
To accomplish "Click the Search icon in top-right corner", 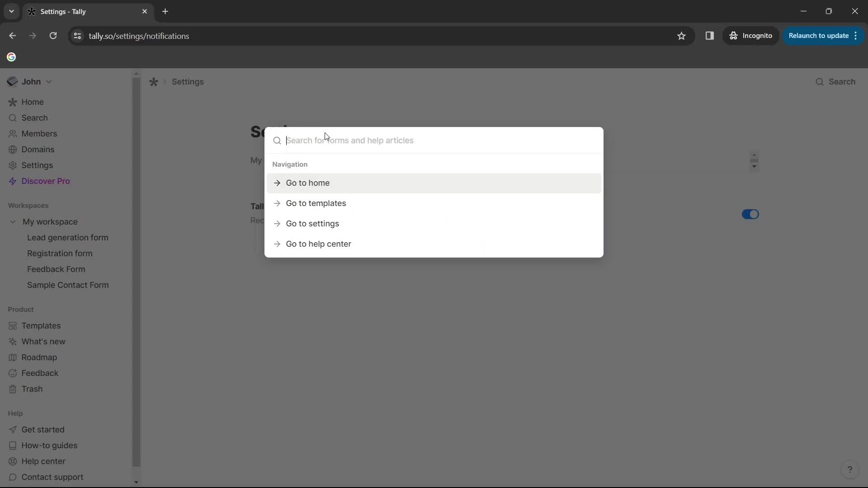I will (x=821, y=82).
